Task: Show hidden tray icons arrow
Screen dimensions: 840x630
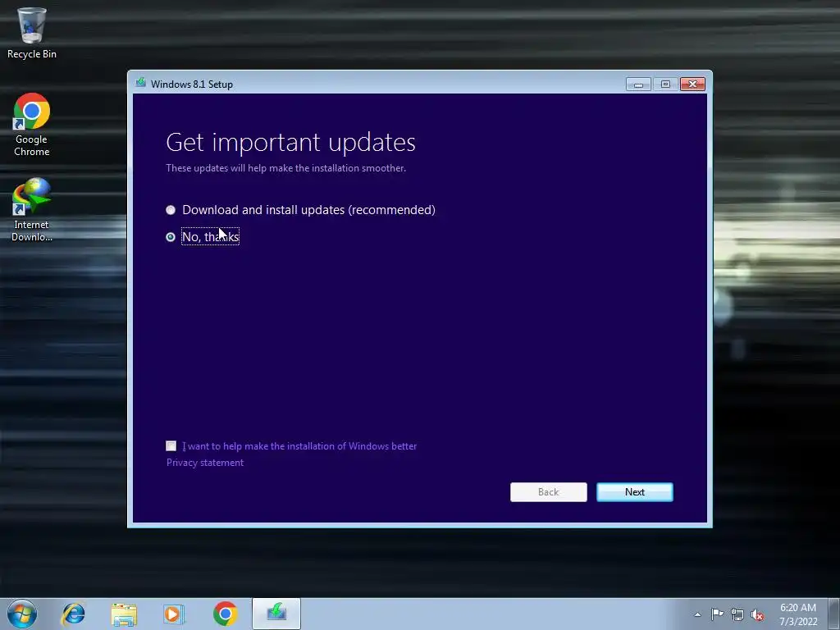Action: pos(697,614)
